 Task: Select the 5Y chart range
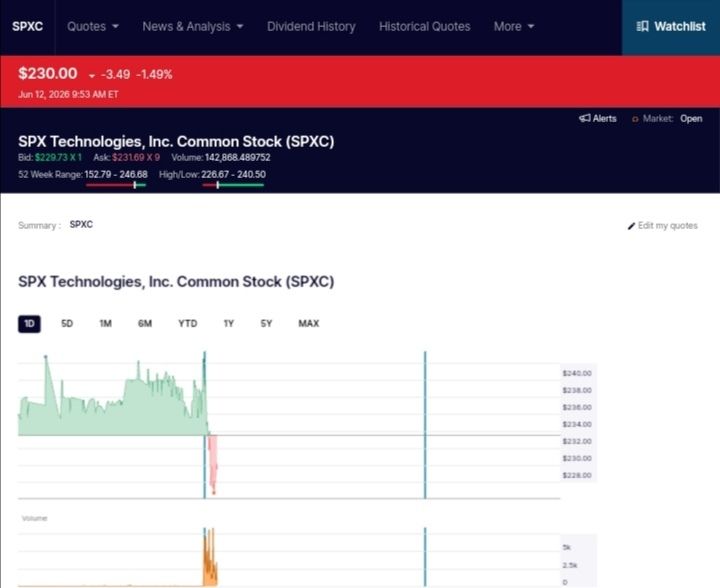coord(266,324)
